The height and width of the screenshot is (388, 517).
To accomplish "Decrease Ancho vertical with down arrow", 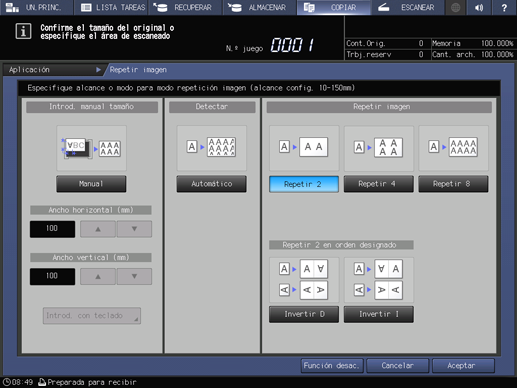I will (134, 276).
